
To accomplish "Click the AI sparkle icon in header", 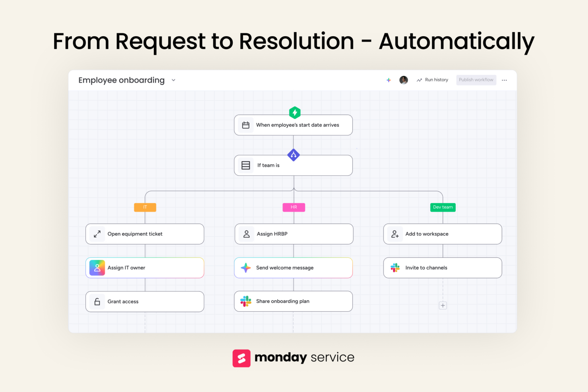I will (x=389, y=80).
